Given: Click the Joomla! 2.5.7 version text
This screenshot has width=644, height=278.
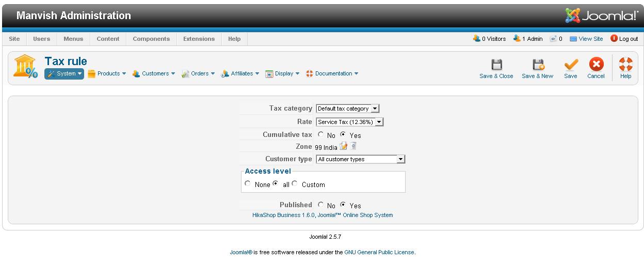Looking at the screenshot, I should pyautogui.click(x=325, y=237).
